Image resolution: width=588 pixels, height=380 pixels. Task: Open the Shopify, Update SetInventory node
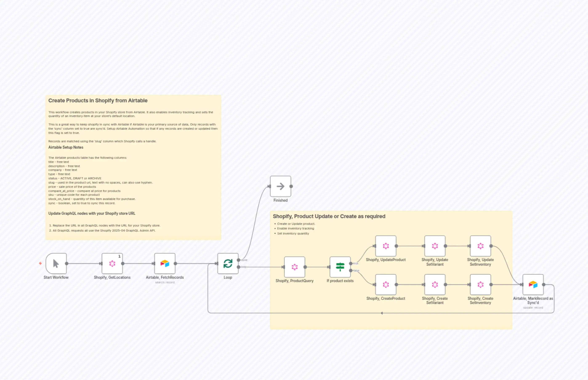(480, 246)
